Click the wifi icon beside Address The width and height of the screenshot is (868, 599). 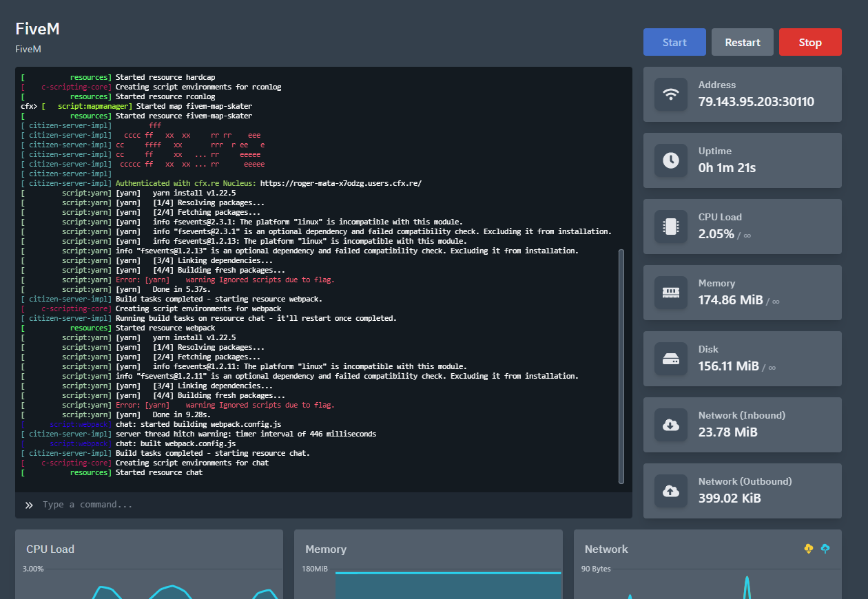point(671,94)
